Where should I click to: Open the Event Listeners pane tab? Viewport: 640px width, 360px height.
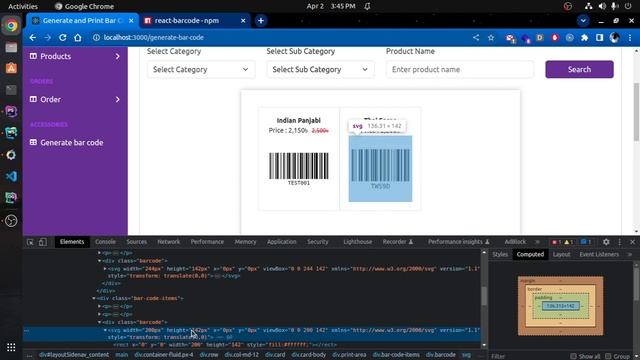click(599, 254)
